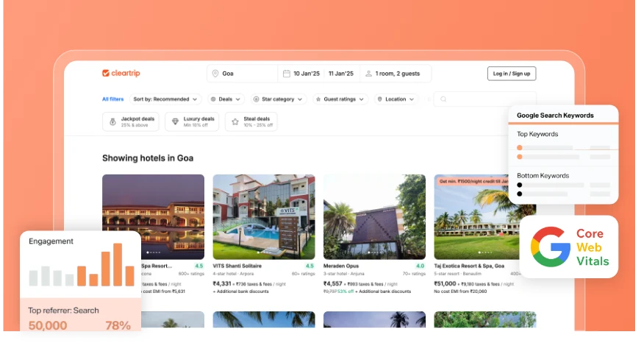Click the 4.0 rating of Meraden Opus
The image size is (644, 357).
(x=421, y=266)
